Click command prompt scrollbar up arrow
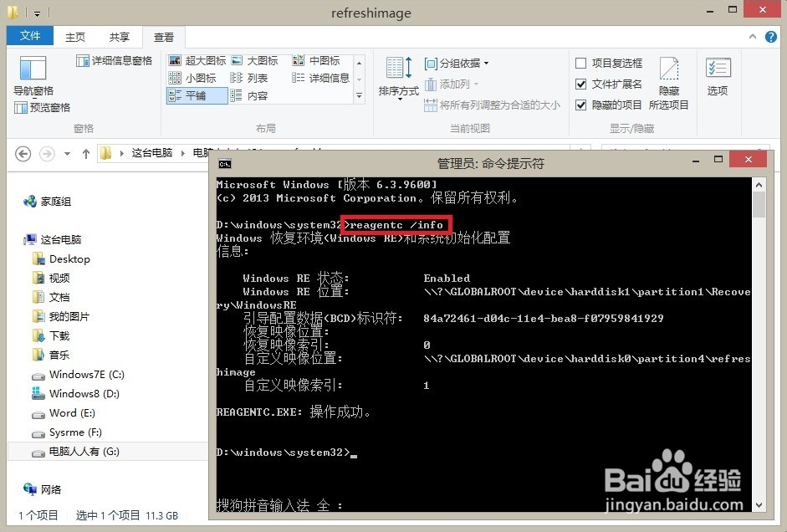Screen dimensions: 787x532 click(x=759, y=185)
